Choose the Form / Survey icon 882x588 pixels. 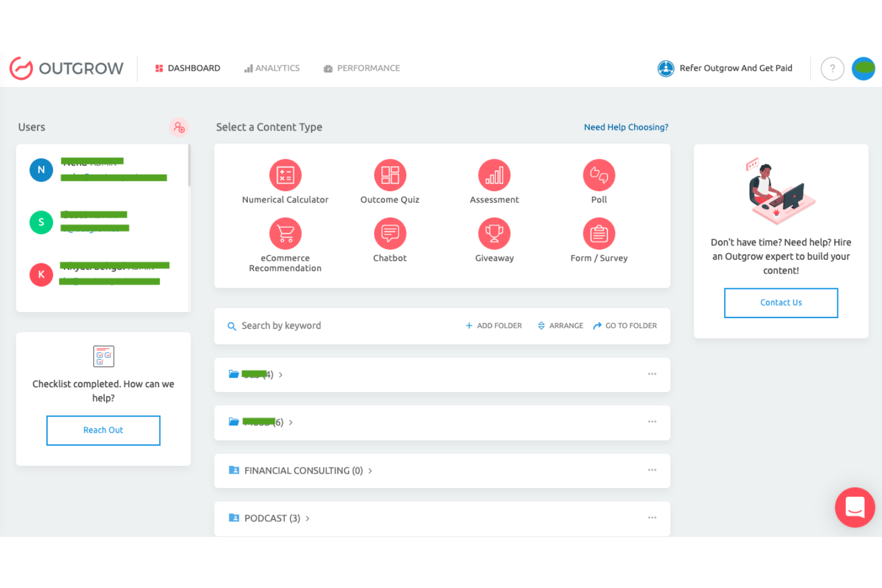(599, 234)
